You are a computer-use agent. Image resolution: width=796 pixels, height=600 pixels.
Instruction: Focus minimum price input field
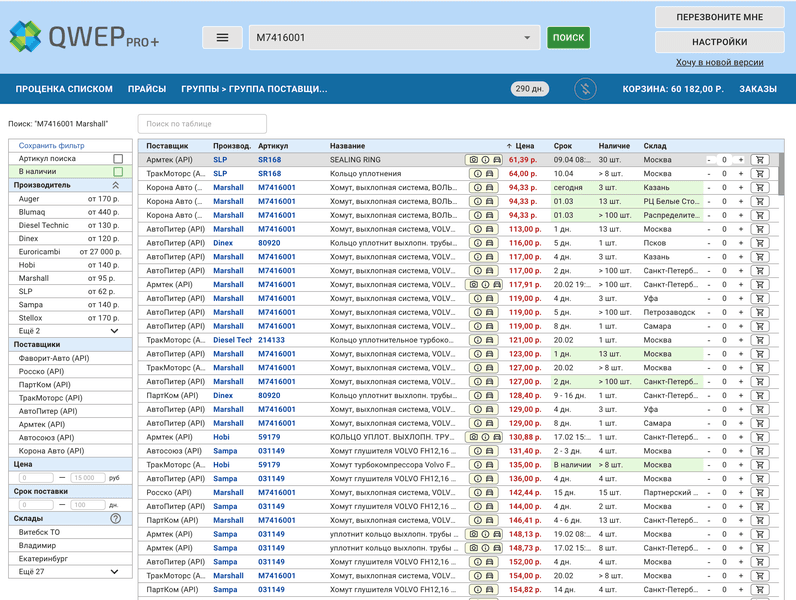(36, 478)
